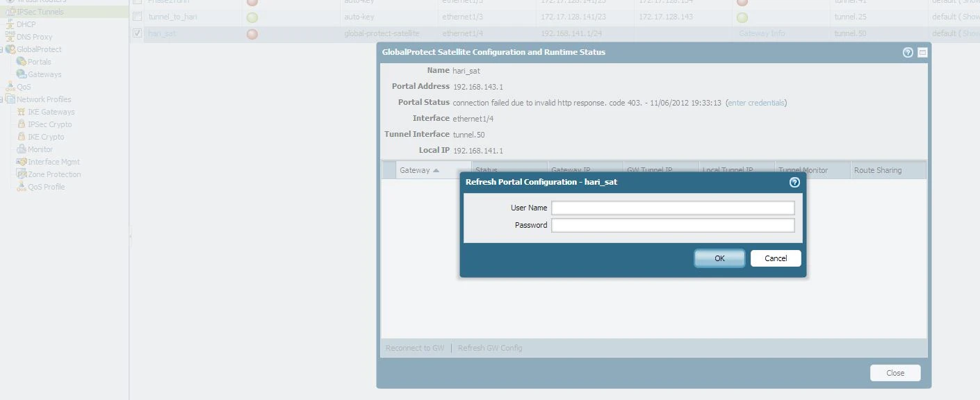Click the Interface Mgmt icon
Viewport: 980px width, 400px height.
click(22, 162)
